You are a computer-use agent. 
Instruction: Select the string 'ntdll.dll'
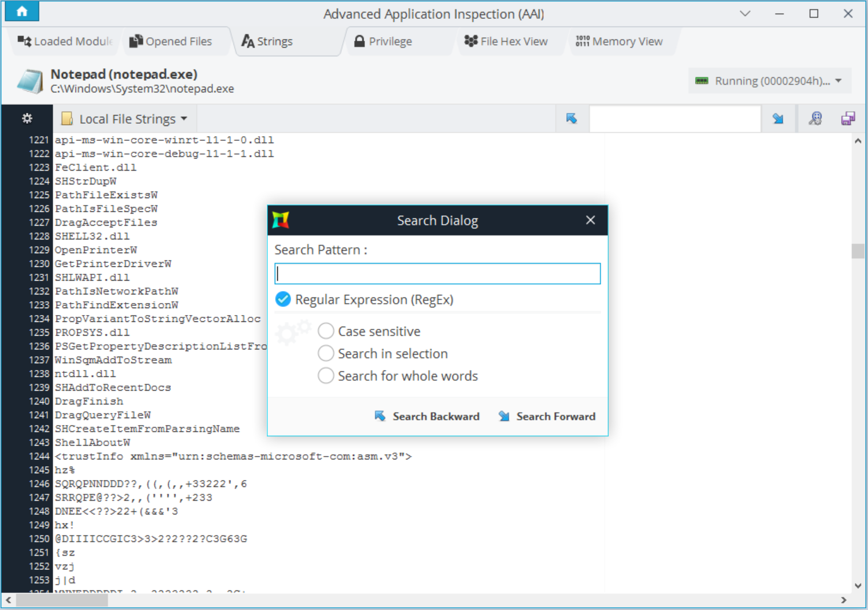(x=85, y=373)
